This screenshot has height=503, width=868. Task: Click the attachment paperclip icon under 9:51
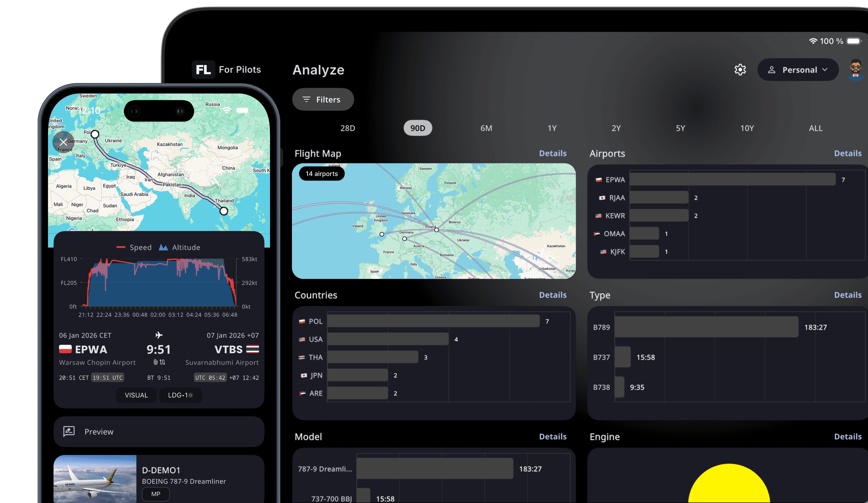point(156,362)
